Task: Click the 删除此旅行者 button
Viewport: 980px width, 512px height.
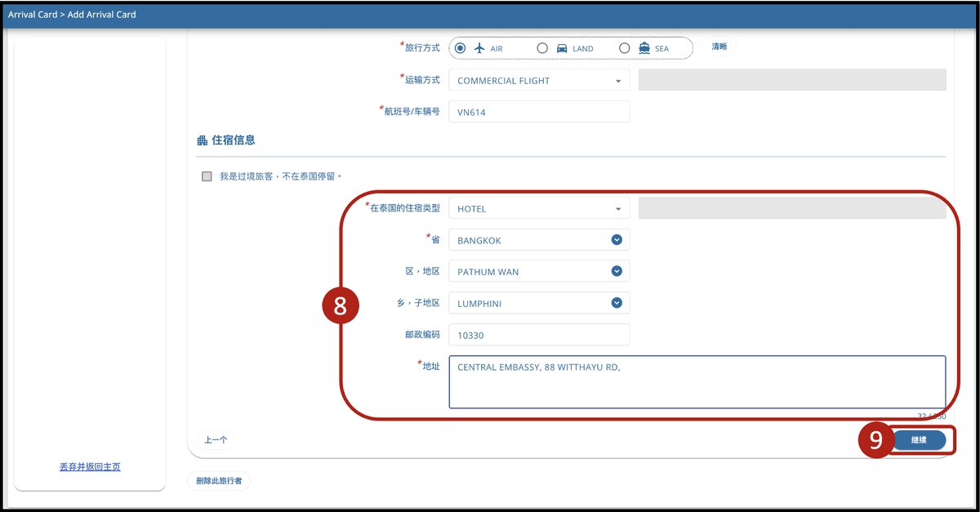Action: pyautogui.click(x=219, y=481)
